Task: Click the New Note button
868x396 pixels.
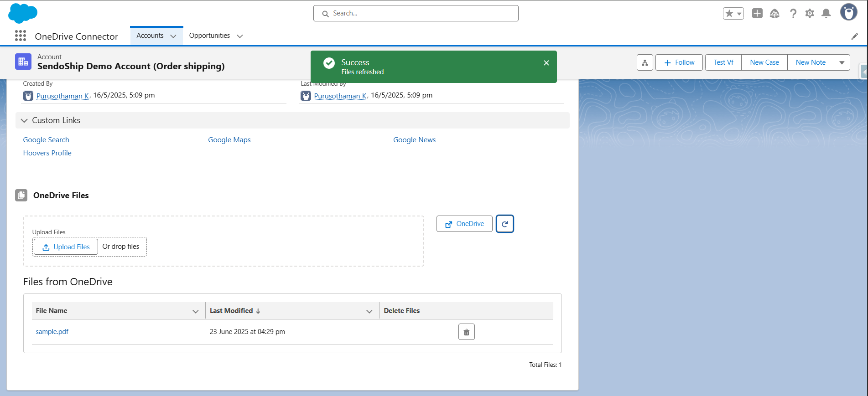Action: pyautogui.click(x=811, y=62)
